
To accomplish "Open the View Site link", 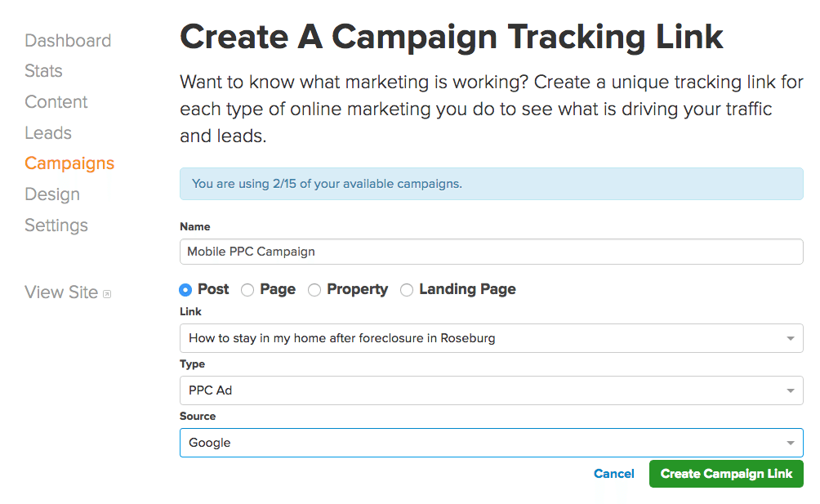I will [61, 292].
